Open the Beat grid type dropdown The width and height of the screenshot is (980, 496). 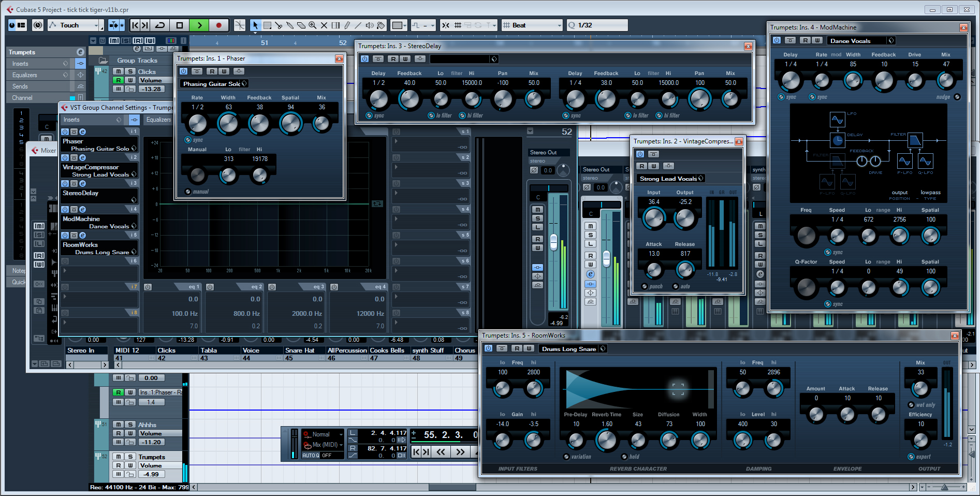532,25
